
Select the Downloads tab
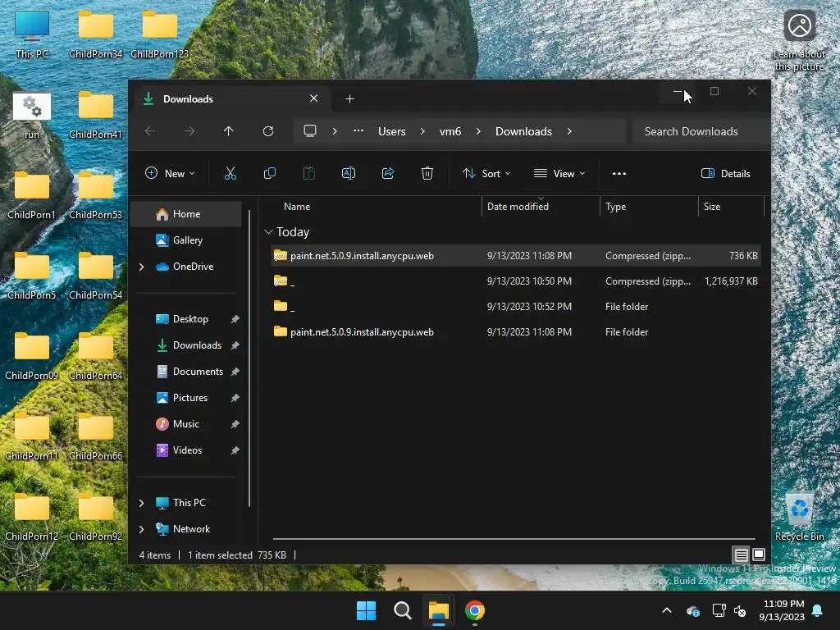[x=230, y=99]
